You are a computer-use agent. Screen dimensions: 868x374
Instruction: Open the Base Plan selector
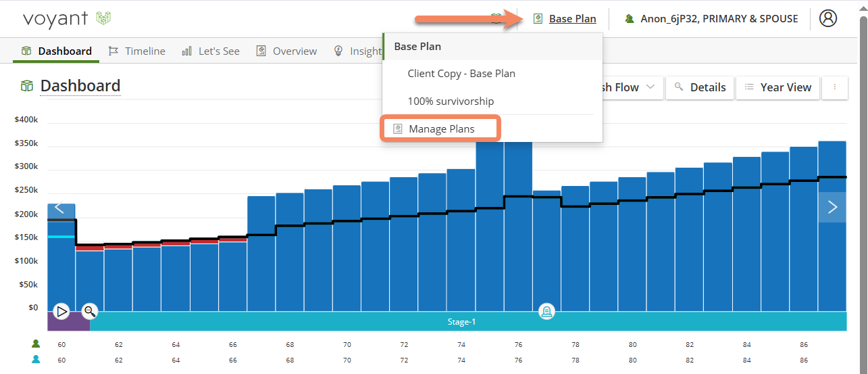point(565,19)
